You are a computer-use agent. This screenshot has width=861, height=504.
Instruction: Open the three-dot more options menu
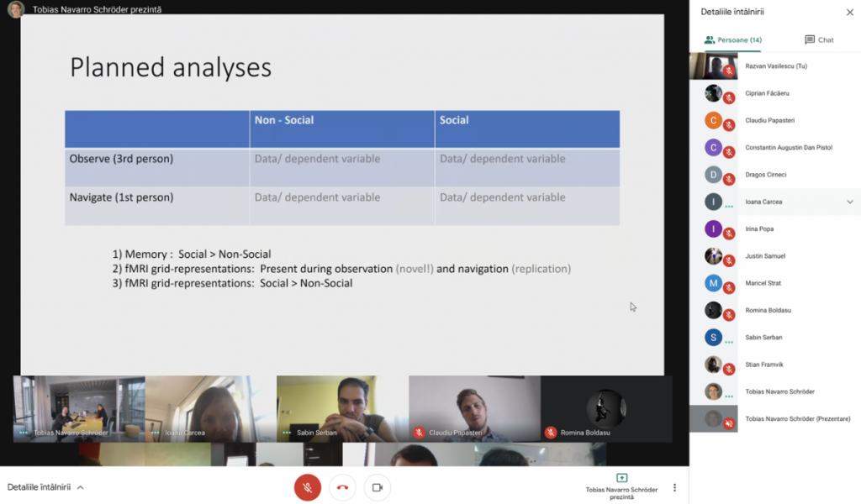(674, 487)
